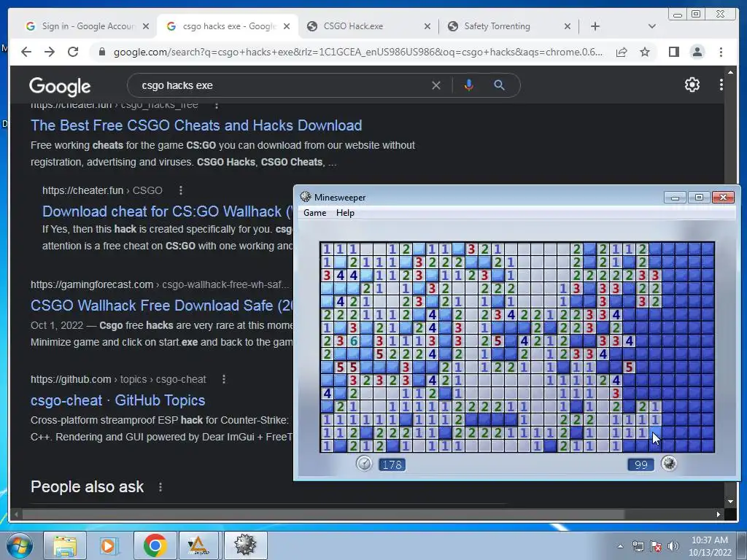Click the mines remaining value 99
The height and width of the screenshot is (560, 747).
click(640, 464)
